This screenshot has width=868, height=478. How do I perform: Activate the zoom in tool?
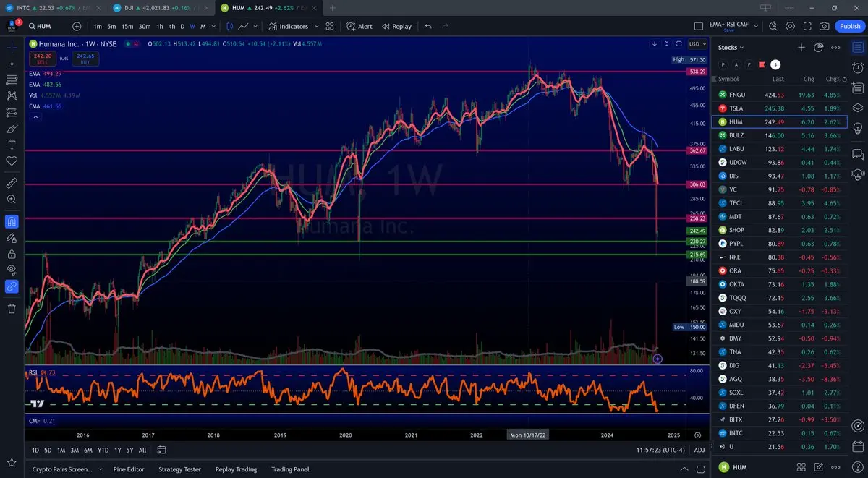pyautogui.click(x=12, y=199)
